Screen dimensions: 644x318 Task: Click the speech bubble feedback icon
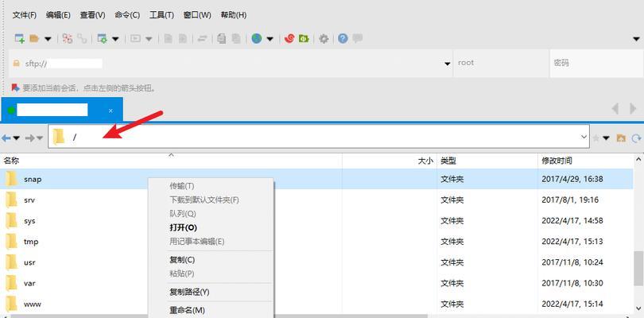coord(357,39)
